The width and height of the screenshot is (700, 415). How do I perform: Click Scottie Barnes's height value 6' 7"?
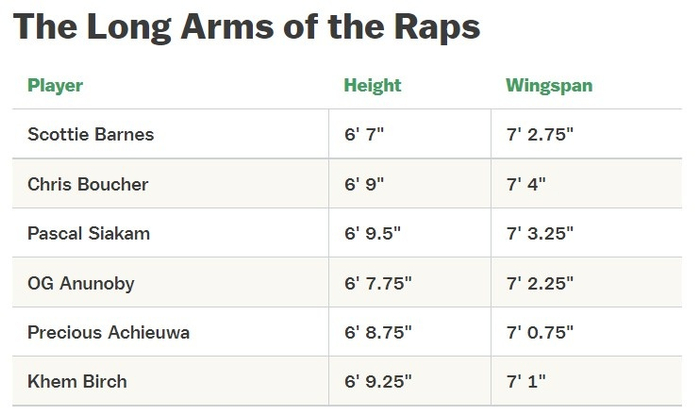(x=364, y=134)
